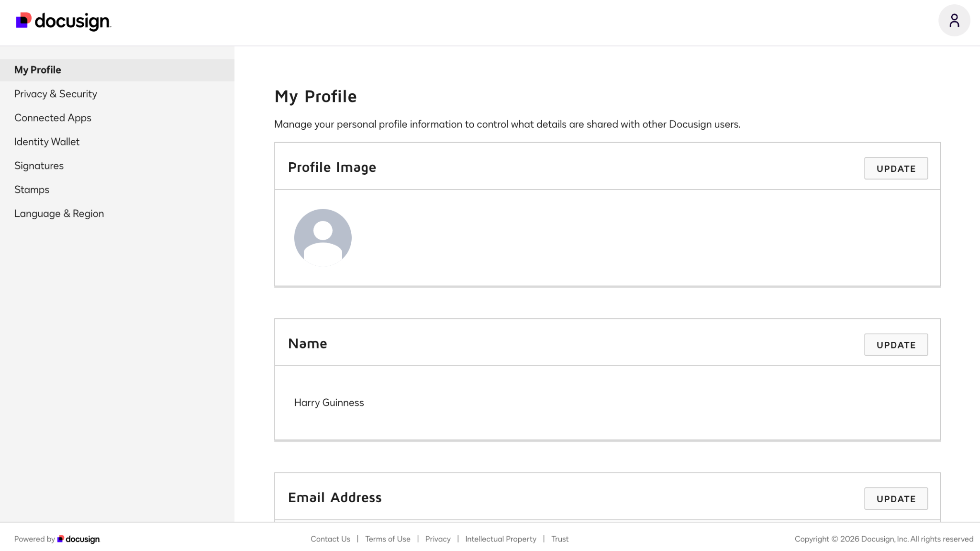
Task: Open the Stamps page
Action: (32, 190)
